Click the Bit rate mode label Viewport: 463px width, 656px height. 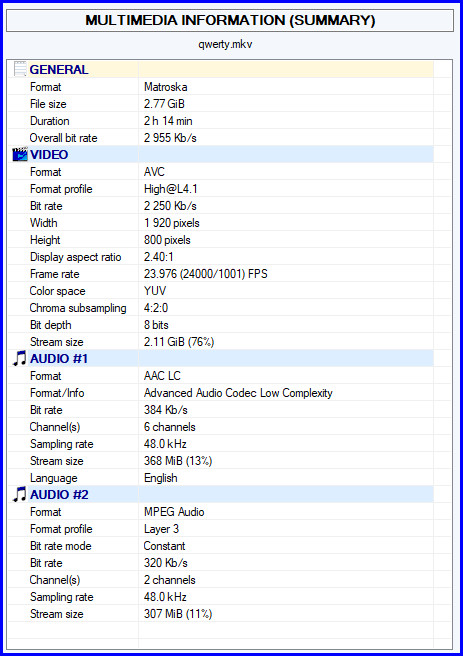[61, 546]
